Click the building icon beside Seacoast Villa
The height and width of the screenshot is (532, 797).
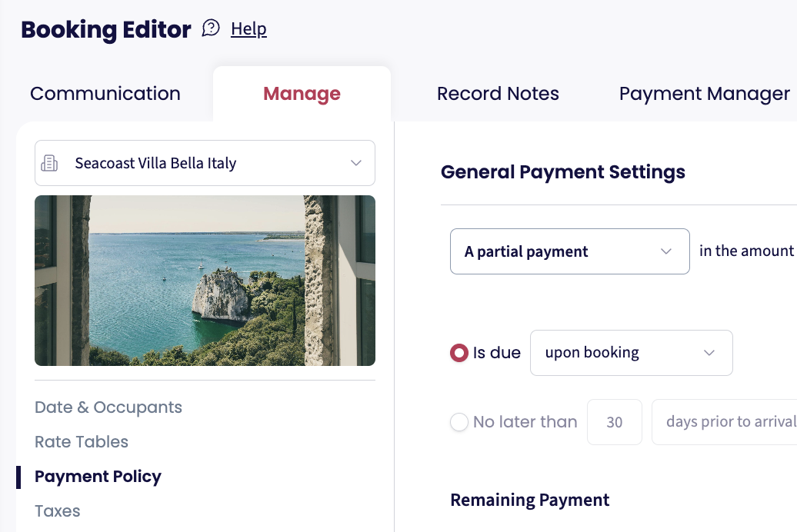coord(49,163)
